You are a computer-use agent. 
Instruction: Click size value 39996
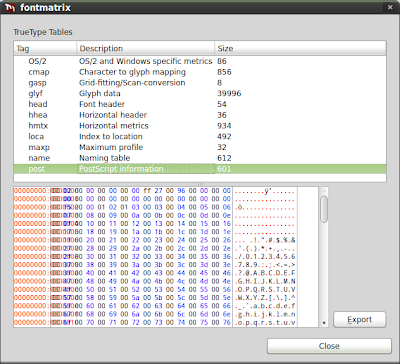229,93
